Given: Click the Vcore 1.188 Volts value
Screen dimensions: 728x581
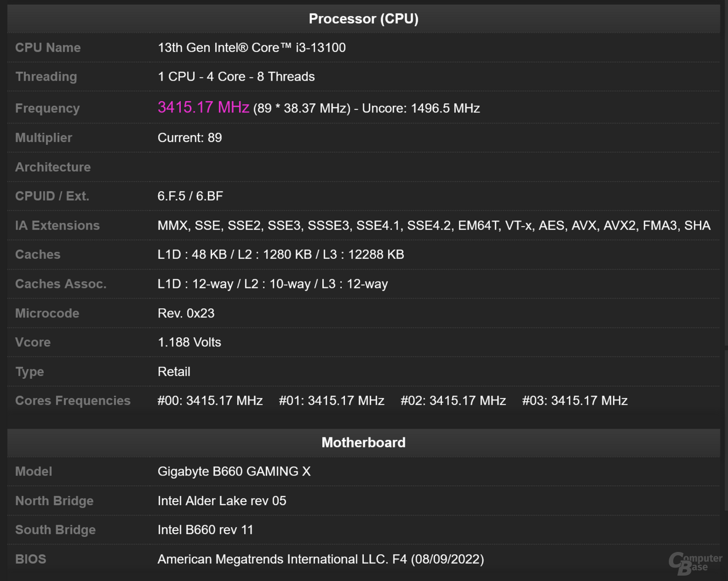Looking at the screenshot, I should pyautogui.click(x=189, y=342).
